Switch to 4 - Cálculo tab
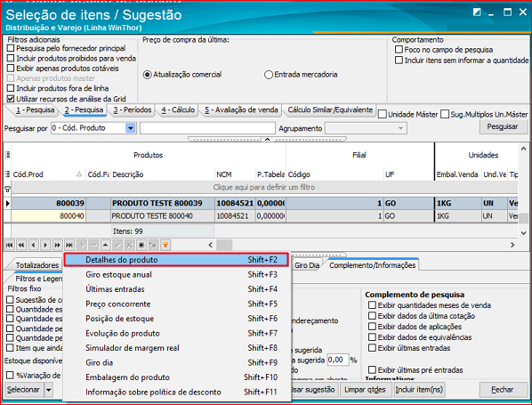 click(178, 110)
